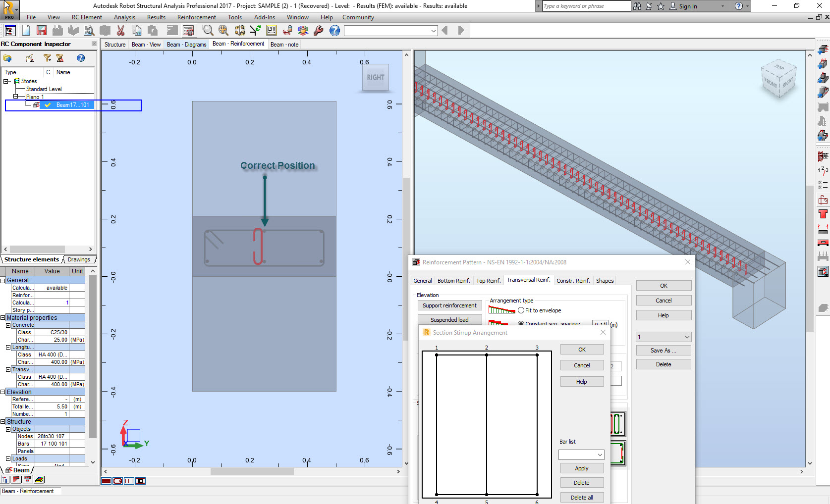Open the RC Element menu
Image resolution: width=830 pixels, height=504 pixels.
coord(87,17)
